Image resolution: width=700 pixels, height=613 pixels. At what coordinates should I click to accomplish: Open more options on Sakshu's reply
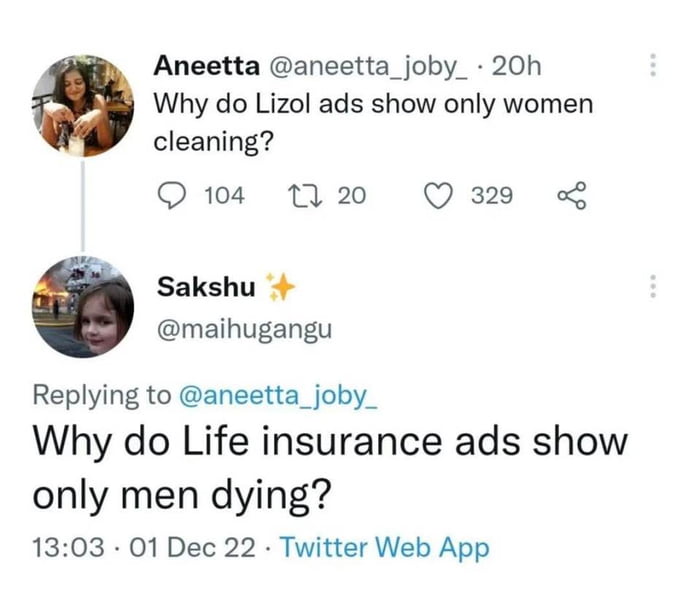652,287
